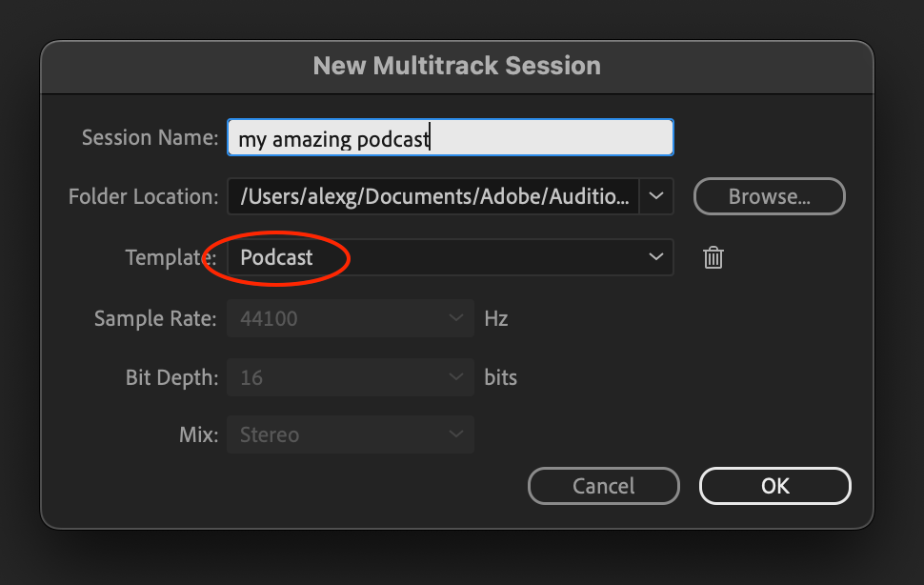Select the Podcast text in the Template box
This screenshot has height=585, width=924.
(276, 257)
